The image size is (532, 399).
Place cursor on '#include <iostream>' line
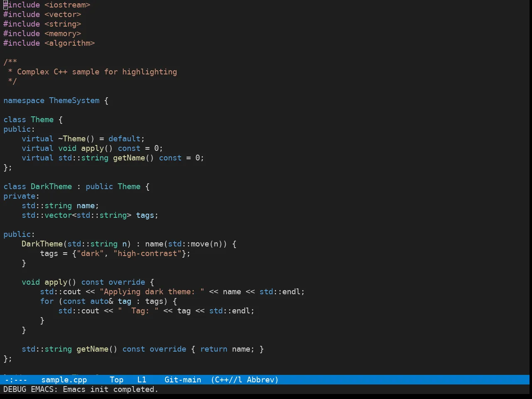[x=47, y=5]
